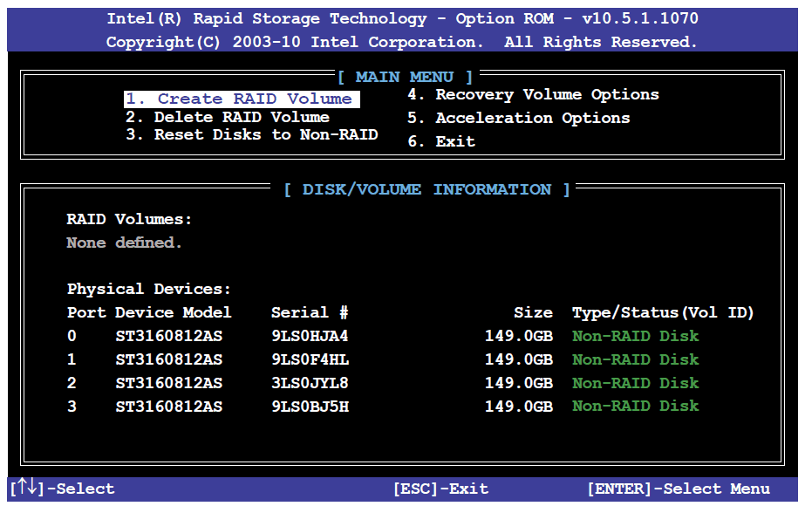Viewport: 812px width, 506px height.
Task: Open Recovery Volume Options
Action: click(533, 94)
